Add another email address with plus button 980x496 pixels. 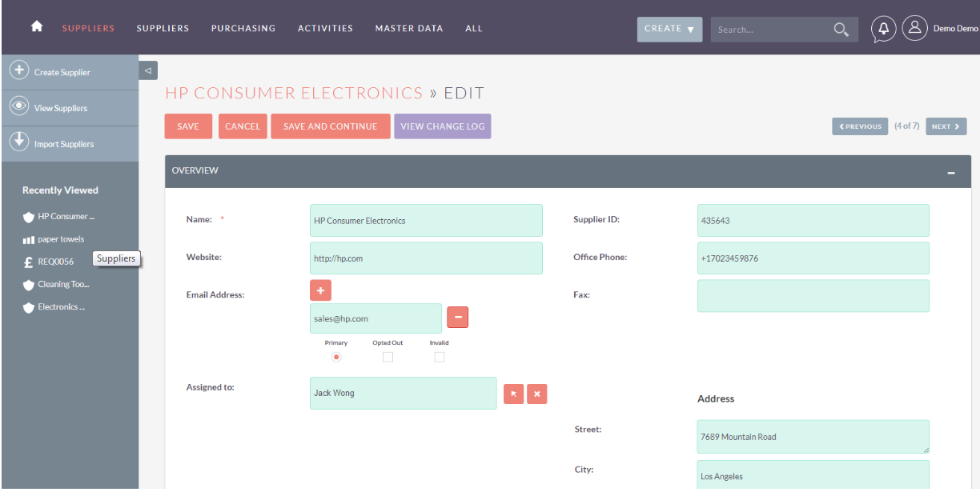[x=320, y=290]
